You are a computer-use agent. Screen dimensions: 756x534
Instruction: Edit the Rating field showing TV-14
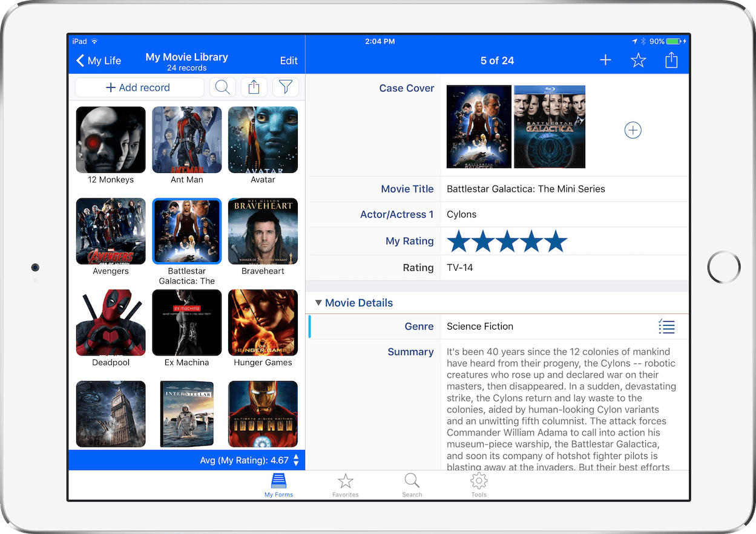564,267
